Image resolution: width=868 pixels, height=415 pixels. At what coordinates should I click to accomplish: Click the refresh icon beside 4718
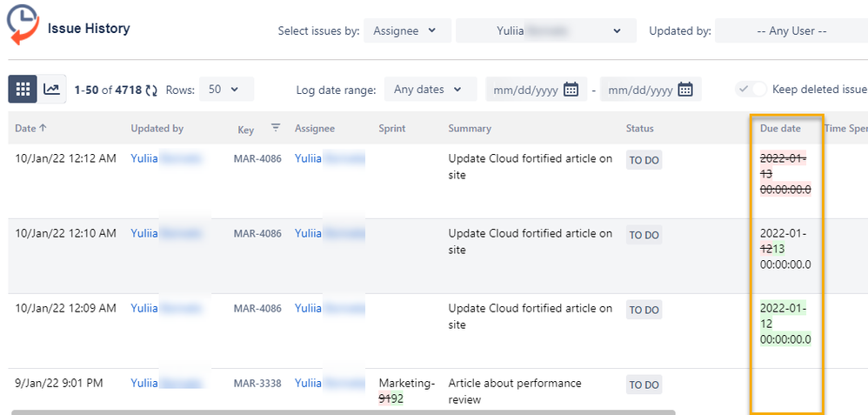(x=151, y=90)
